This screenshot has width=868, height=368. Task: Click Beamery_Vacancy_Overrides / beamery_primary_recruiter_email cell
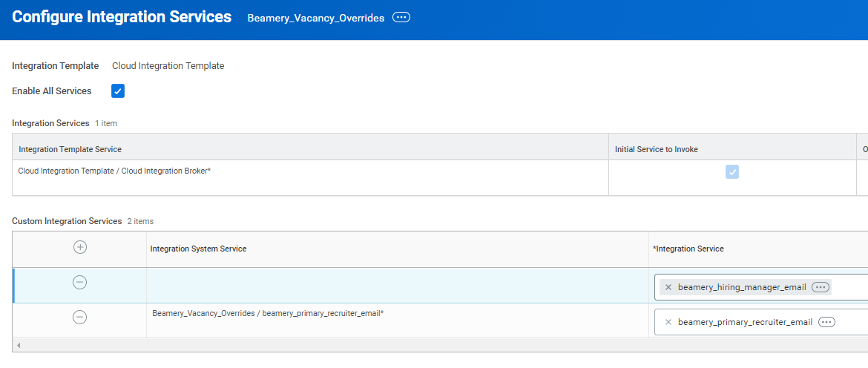click(x=398, y=321)
